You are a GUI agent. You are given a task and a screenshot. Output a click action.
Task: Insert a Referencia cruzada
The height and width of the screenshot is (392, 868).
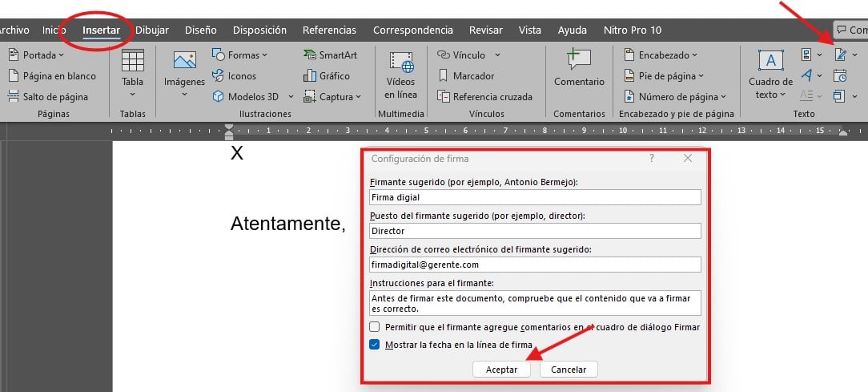point(485,96)
